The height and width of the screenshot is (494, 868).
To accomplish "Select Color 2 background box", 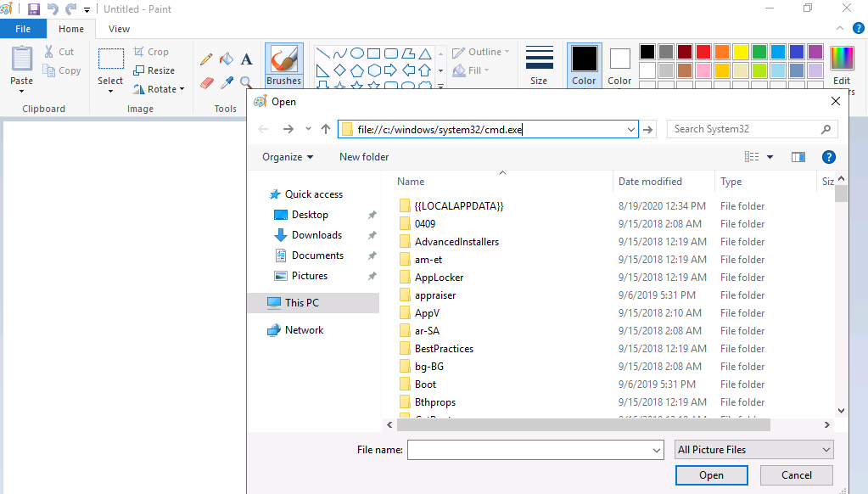I will (619, 65).
